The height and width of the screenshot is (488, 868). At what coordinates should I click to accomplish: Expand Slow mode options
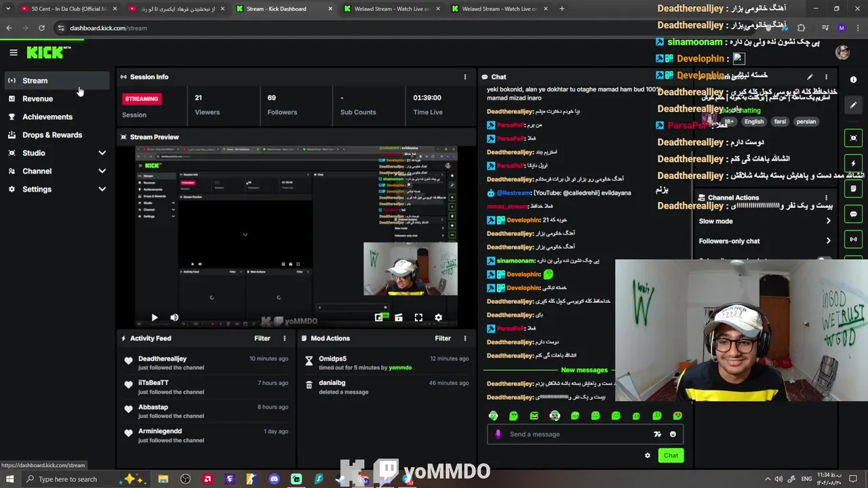764,221
